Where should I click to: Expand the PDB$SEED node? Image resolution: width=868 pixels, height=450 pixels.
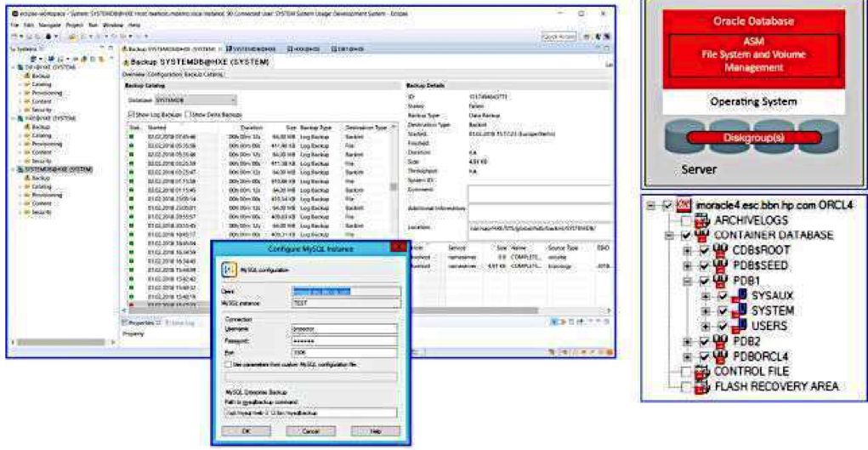(x=688, y=265)
